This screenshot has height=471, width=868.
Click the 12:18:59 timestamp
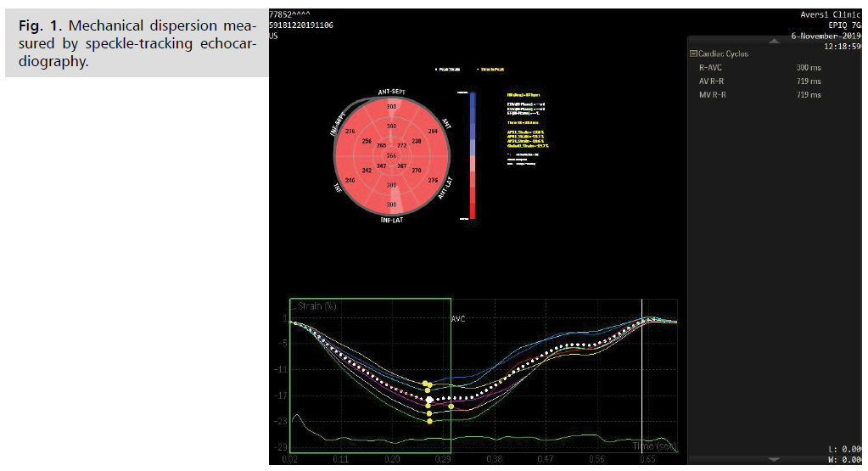tap(843, 47)
